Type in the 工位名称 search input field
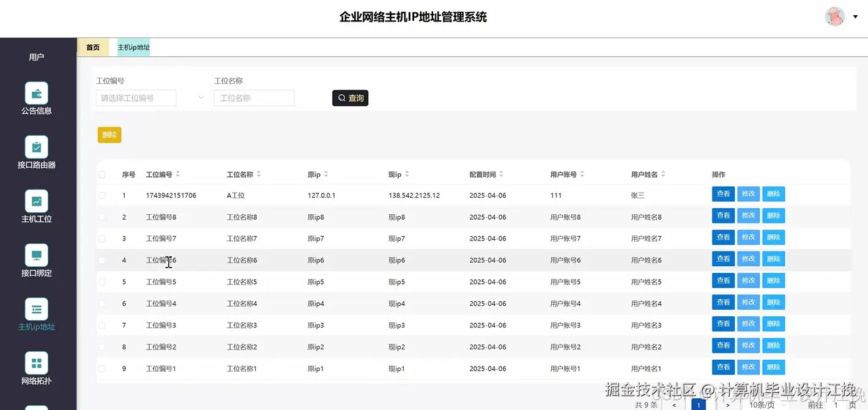This screenshot has height=410, width=868. 254,97
